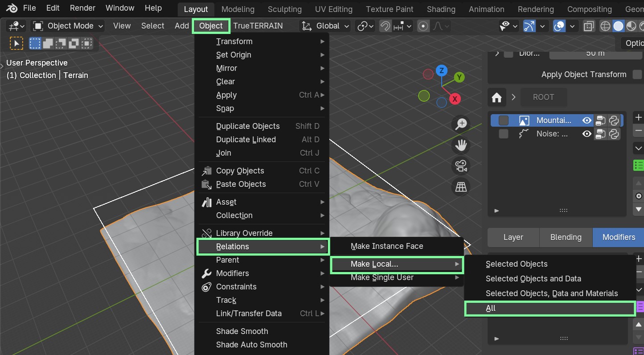Enable the Apply Object Transform checkbox
The height and width of the screenshot is (355, 644).
pos(637,74)
